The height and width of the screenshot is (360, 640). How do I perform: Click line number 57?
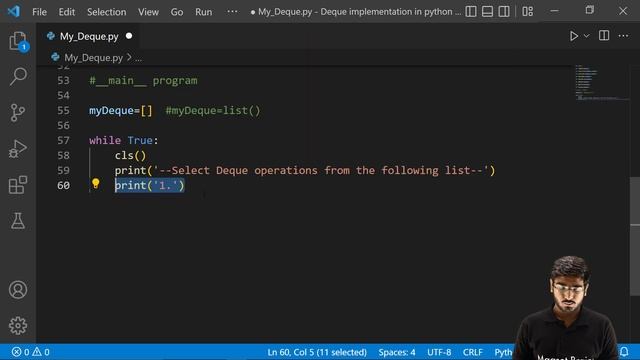pos(63,140)
